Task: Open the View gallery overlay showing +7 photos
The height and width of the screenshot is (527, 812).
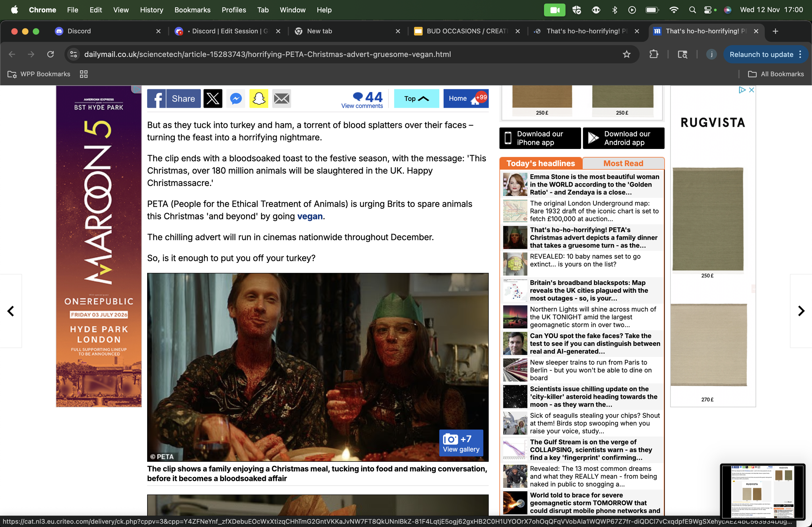Action: pyautogui.click(x=461, y=443)
